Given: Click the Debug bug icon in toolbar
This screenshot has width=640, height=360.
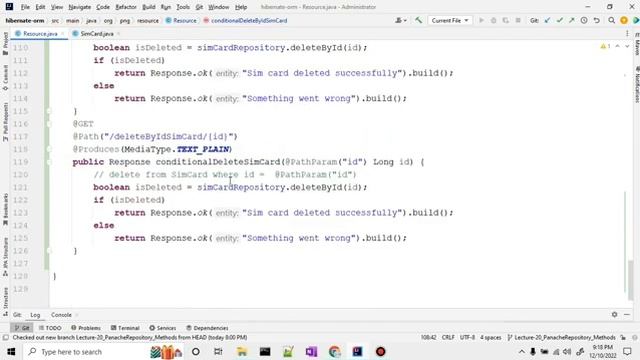Looking at the screenshot, I should pyautogui.click(x=493, y=20).
